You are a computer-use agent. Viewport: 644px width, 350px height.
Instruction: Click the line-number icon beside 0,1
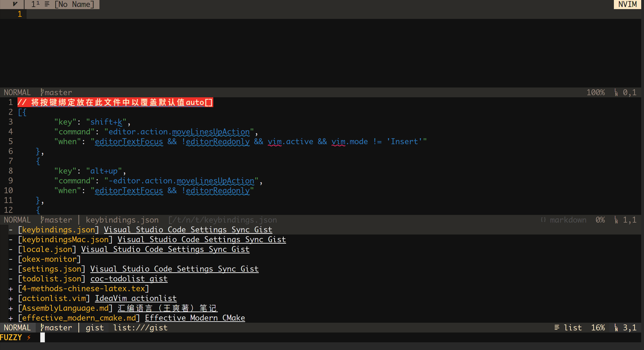tap(616, 92)
